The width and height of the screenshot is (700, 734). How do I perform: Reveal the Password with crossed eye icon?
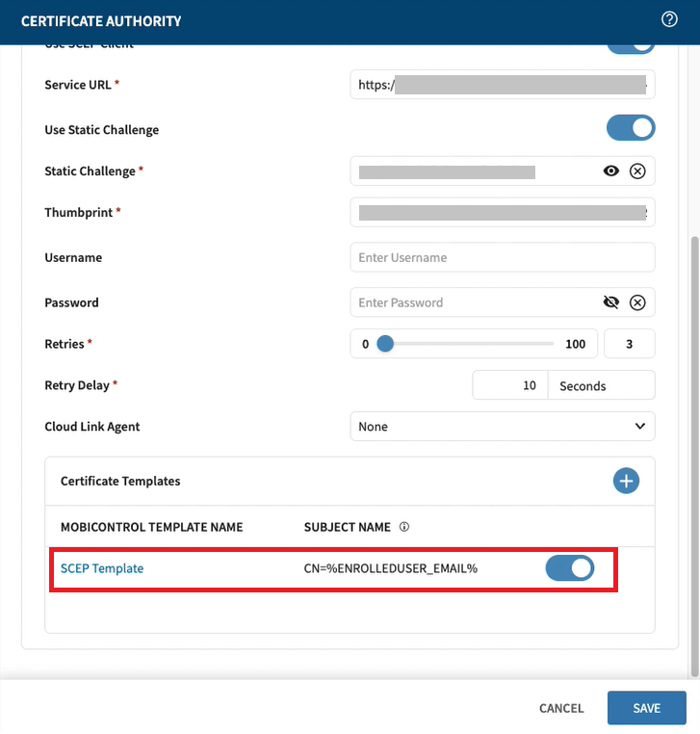click(610, 302)
